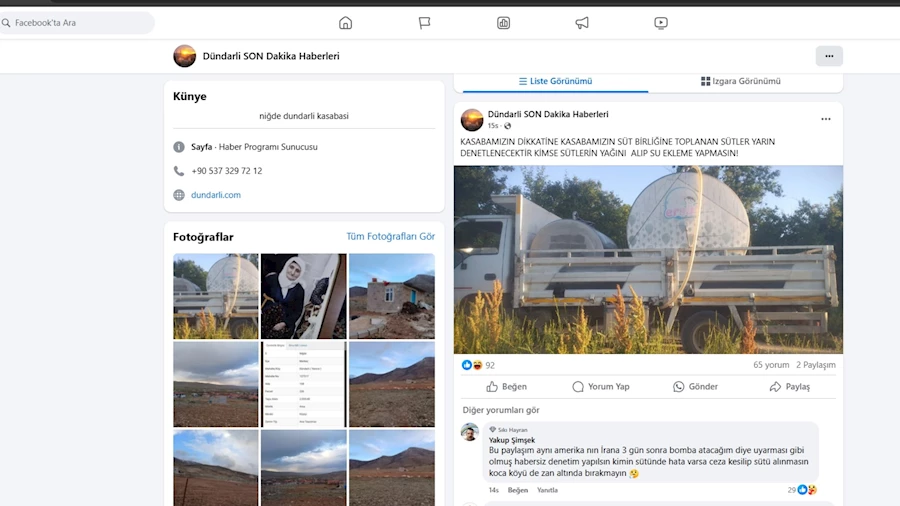Open the post options three-dot menu
This screenshot has width=900, height=506.
click(826, 119)
